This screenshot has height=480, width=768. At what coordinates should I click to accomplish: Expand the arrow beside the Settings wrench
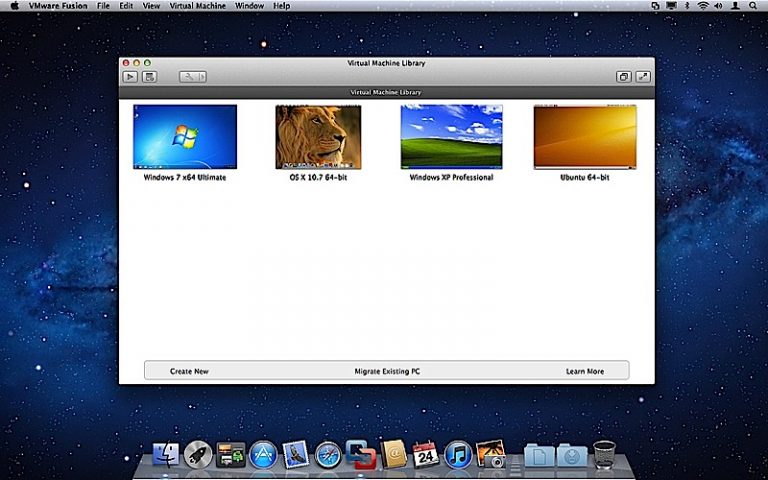[x=201, y=77]
